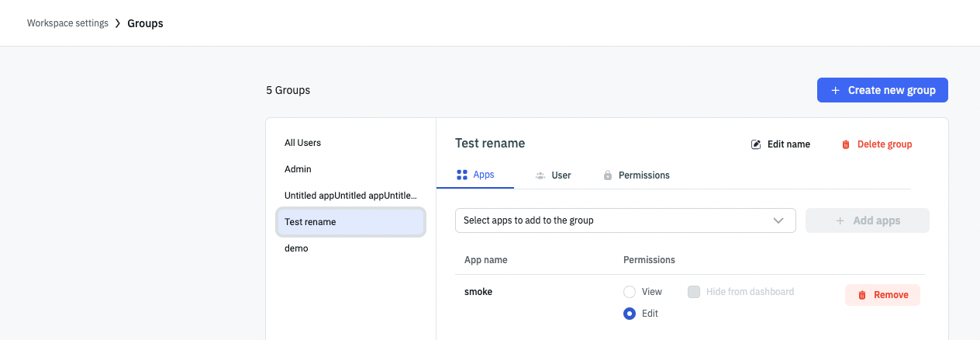This screenshot has height=340, width=980.
Task: Click the trash icon next to Delete group
Action: coord(846,144)
